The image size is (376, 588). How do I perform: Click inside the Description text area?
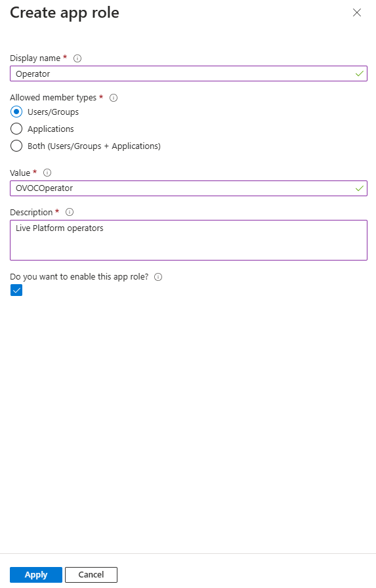click(188, 240)
